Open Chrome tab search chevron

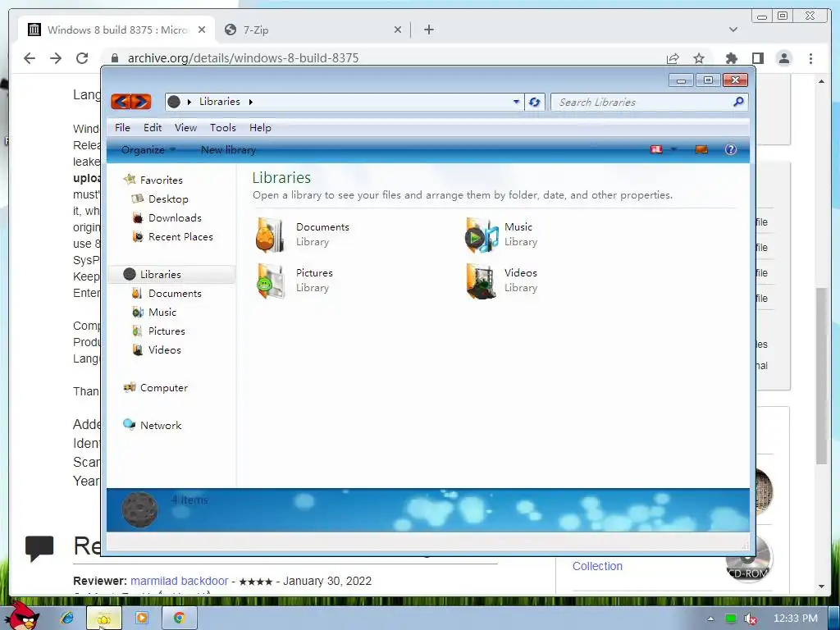(x=733, y=30)
